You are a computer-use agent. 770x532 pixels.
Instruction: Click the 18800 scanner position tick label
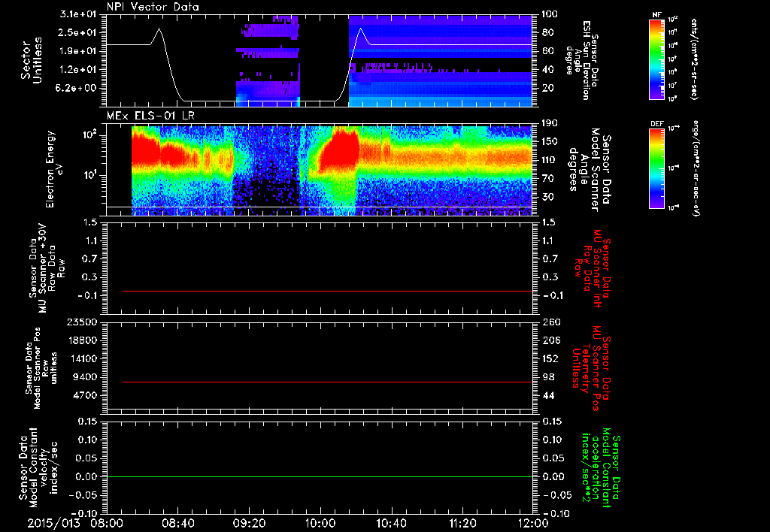pyautogui.click(x=81, y=340)
